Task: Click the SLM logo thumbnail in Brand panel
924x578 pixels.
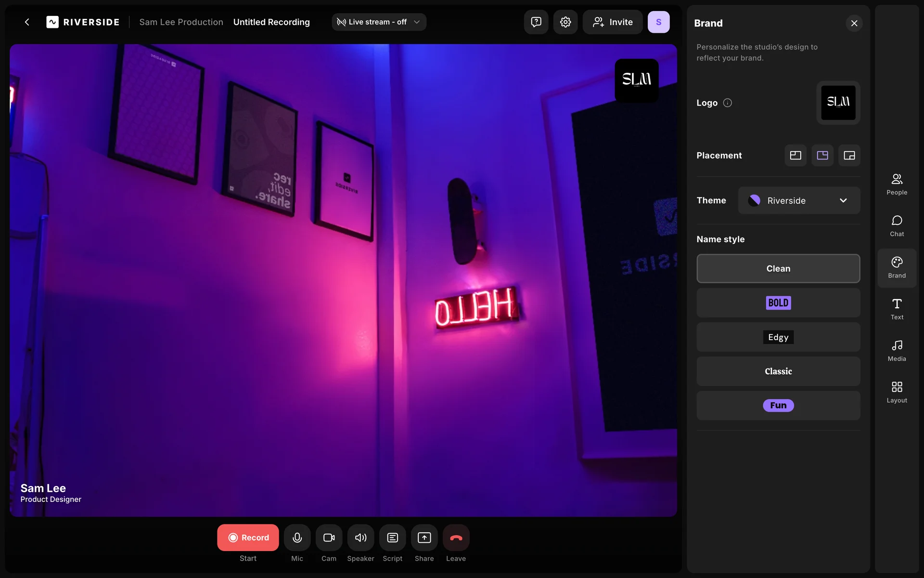Action: click(838, 103)
